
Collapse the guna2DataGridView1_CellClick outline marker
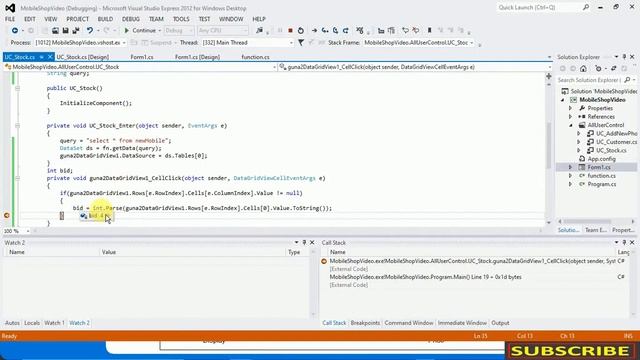click(x=17, y=178)
